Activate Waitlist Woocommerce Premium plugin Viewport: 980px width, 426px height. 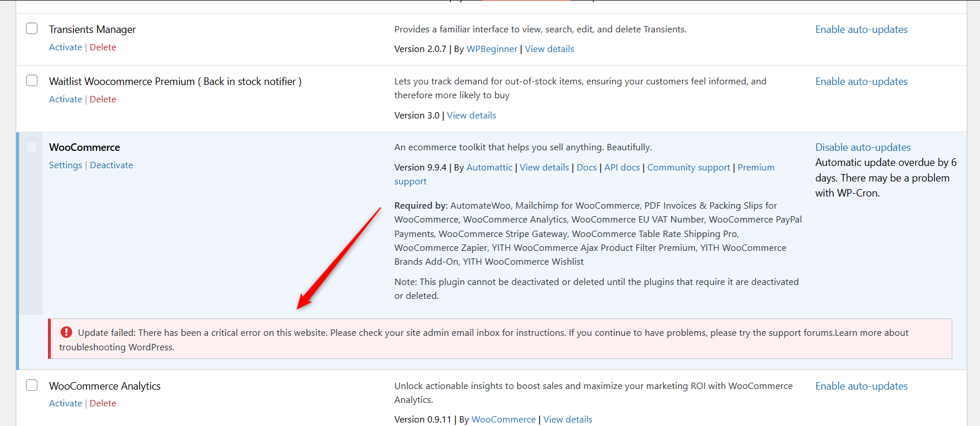coord(65,99)
